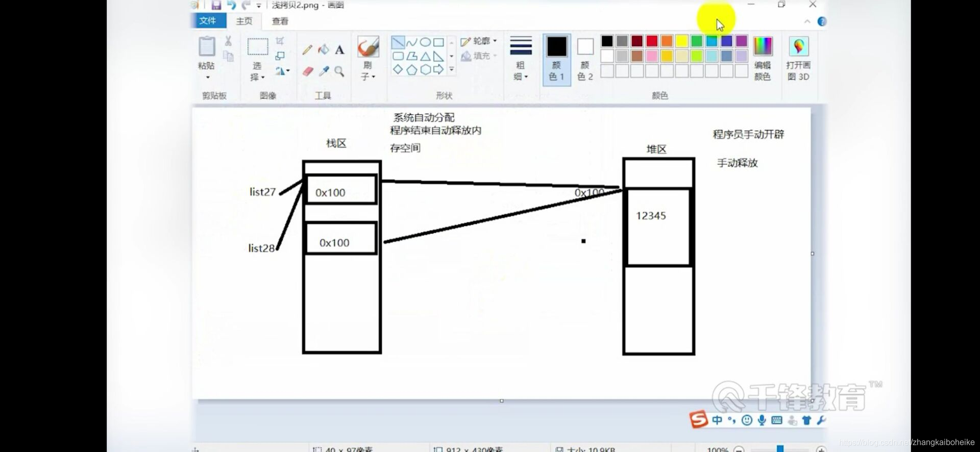This screenshot has height=452, width=980.
Task: Expand the 粘贴 dropdown arrow
Action: pos(207,77)
